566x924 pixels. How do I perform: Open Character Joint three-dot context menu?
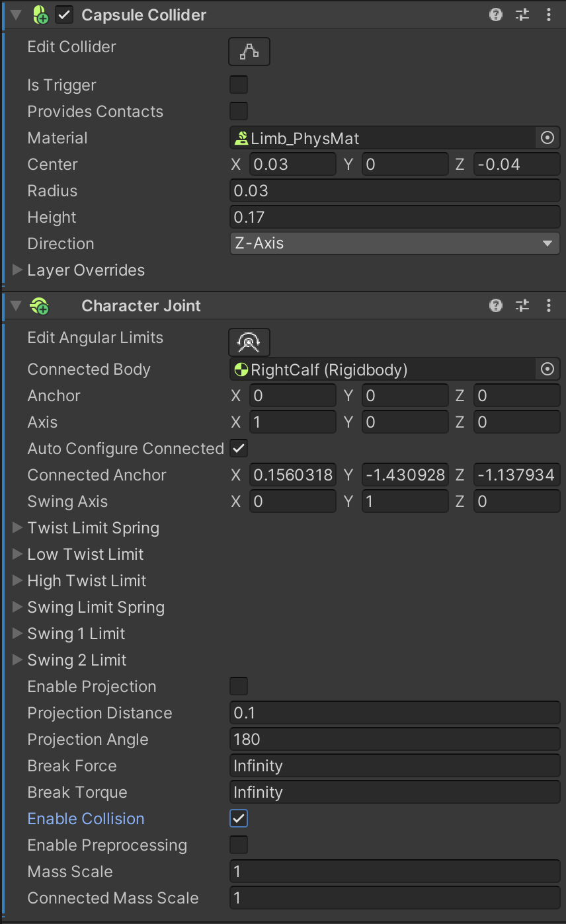click(x=549, y=305)
